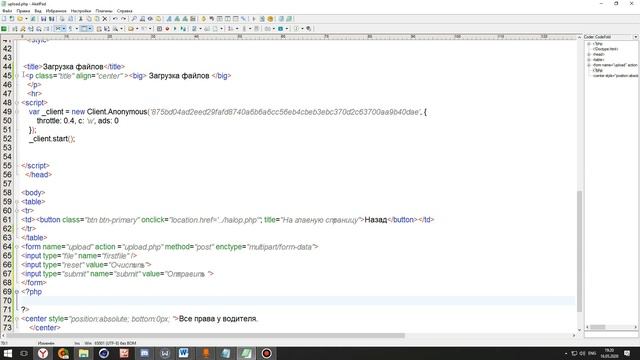Click the CodeFold panel horizontal scrollbar thumb
The image size is (640, 360).
point(598,327)
